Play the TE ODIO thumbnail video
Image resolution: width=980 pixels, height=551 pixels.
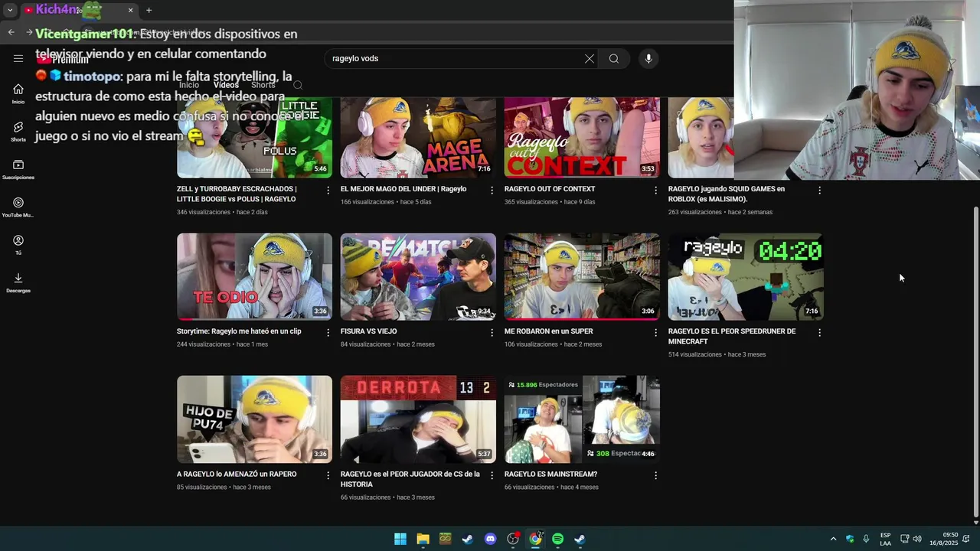[254, 276]
